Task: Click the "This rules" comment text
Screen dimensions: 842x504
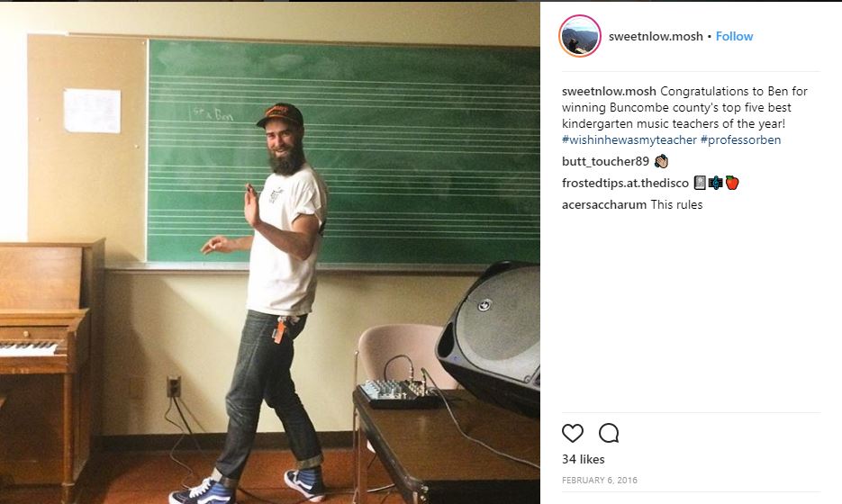Action: click(676, 204)
